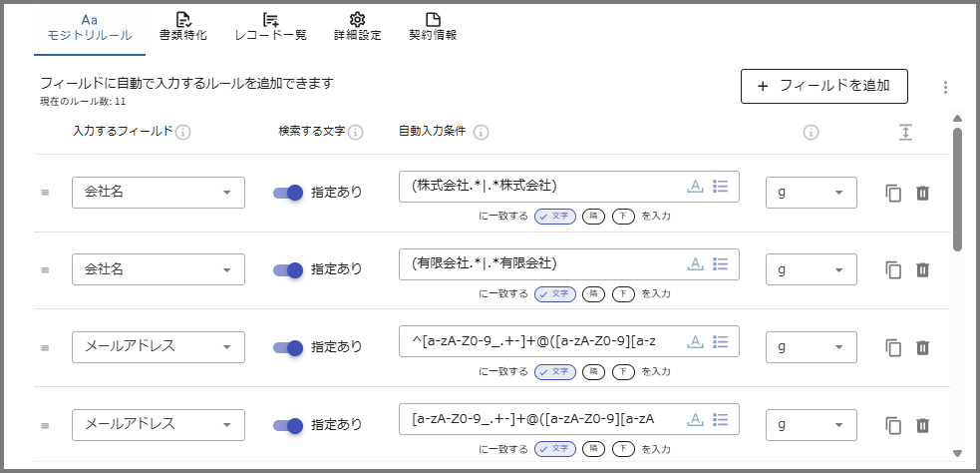
Task: Click the text format icon in 有限会社 field
Action: pyautogui.click(x=695, y=263)
